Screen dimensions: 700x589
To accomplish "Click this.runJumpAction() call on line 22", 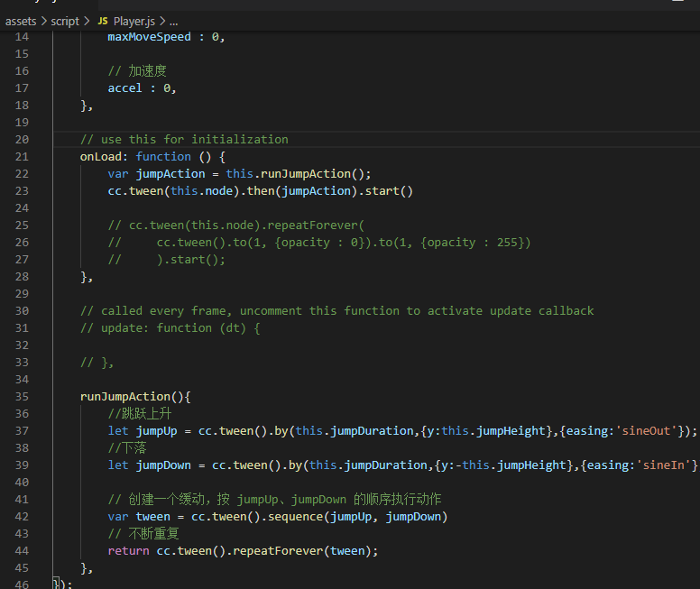I will (x=298, y=174).
